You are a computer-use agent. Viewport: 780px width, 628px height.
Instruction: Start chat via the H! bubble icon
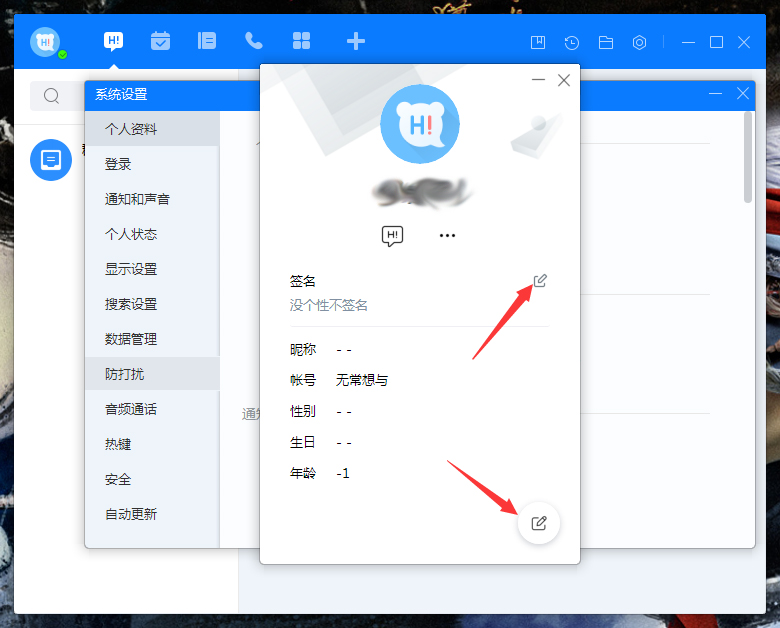pyautogui.click(x=392, y=236)
